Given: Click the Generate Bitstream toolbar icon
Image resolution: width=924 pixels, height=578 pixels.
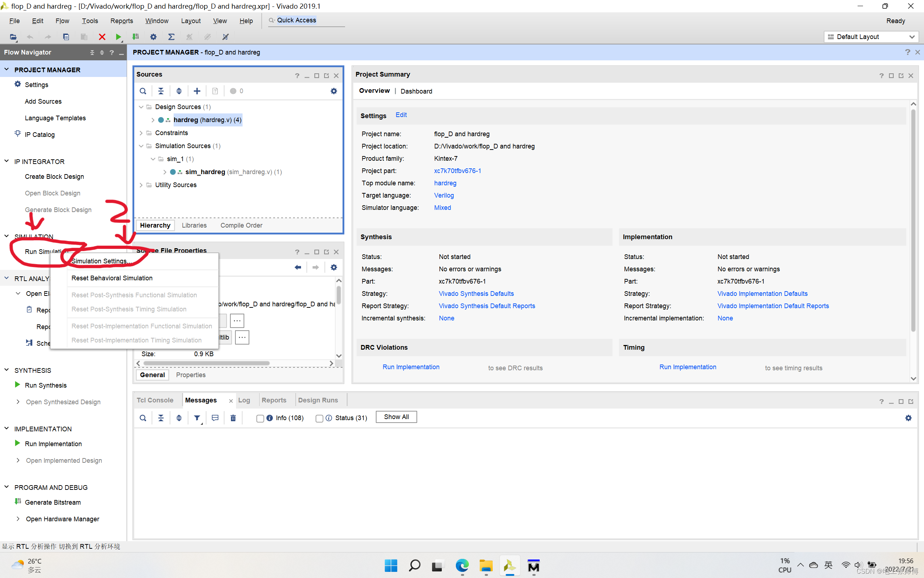Looking at the screenshot, I should point(136,37).
